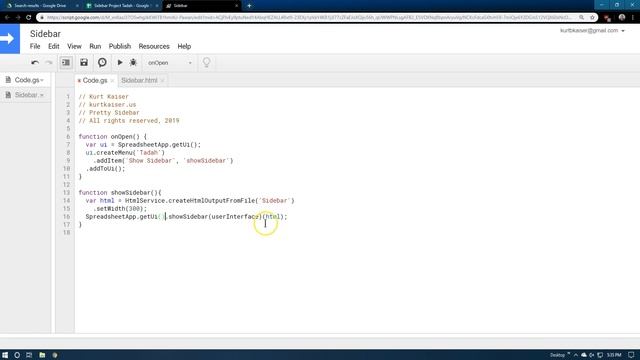Open Cortana search circle on taskbar
640x360 pixels.
pyautogui.click(x=17, y=355)
